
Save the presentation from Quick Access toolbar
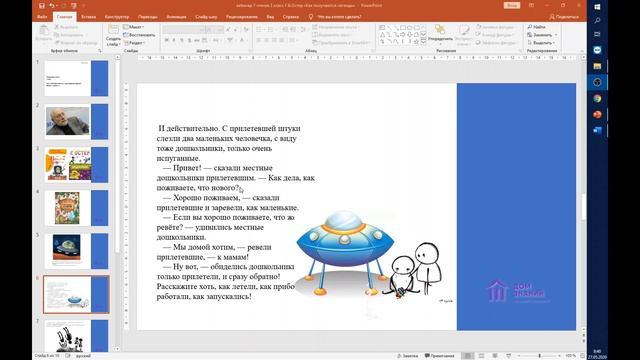point(42,6)
